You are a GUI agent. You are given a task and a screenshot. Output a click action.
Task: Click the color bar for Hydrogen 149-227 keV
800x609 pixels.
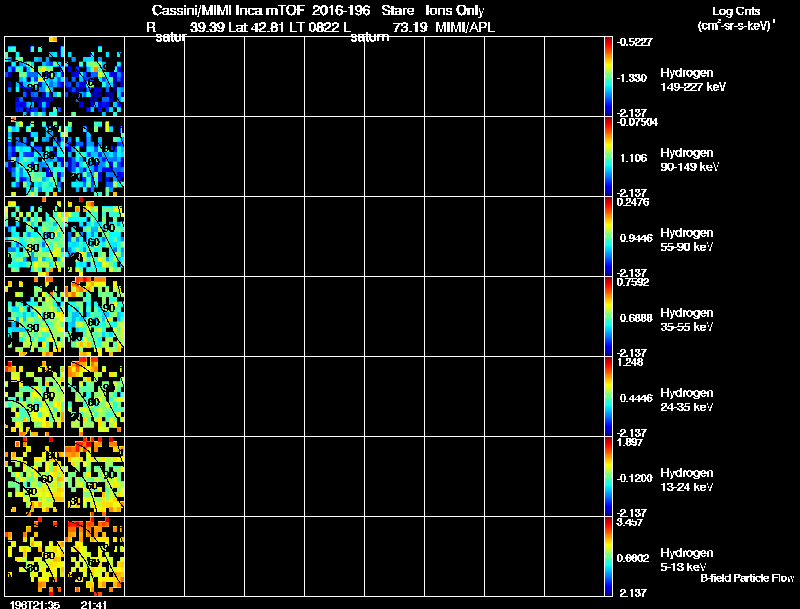(608, 77)
